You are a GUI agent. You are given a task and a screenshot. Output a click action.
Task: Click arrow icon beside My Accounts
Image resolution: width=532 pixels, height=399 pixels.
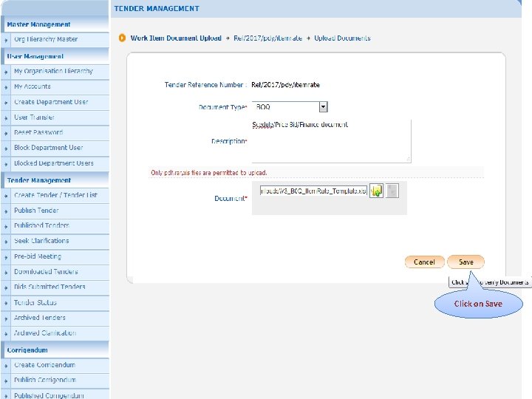point(6,87)
